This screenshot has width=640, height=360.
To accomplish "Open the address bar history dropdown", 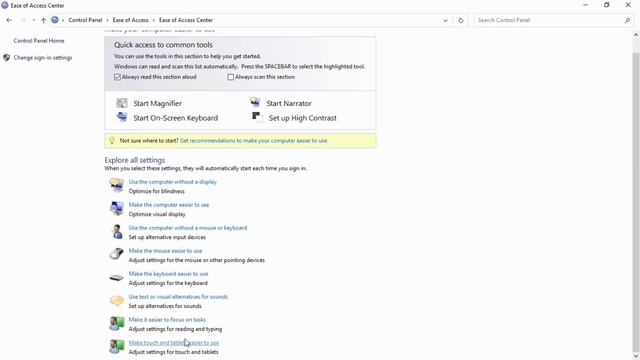I will pyautogui.click(x=445, y=20).
